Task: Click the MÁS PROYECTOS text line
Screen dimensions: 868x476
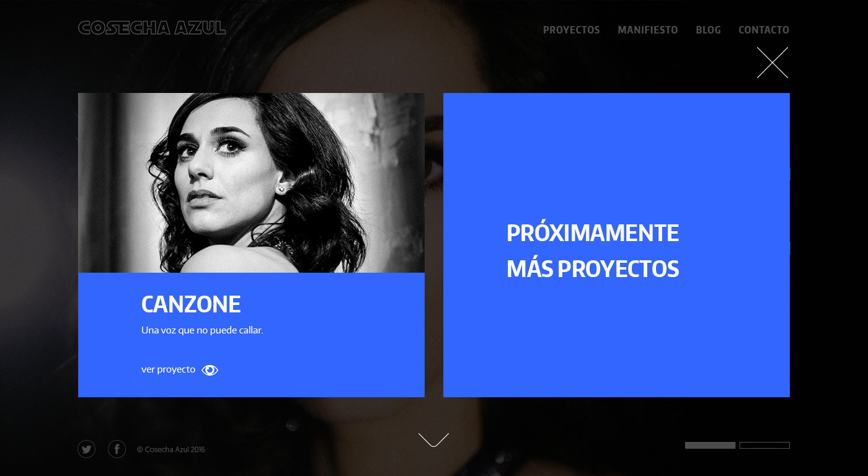Action: 593,269
